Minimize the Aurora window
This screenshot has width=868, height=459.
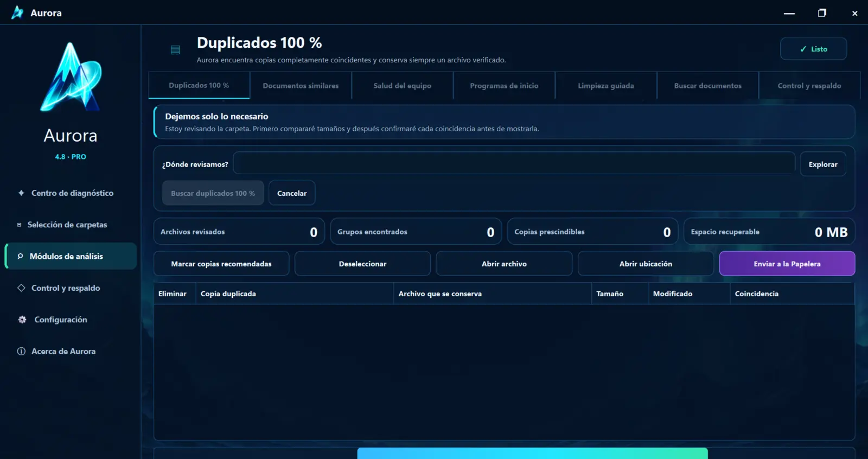pyautogui.click(x=789, y=13)
